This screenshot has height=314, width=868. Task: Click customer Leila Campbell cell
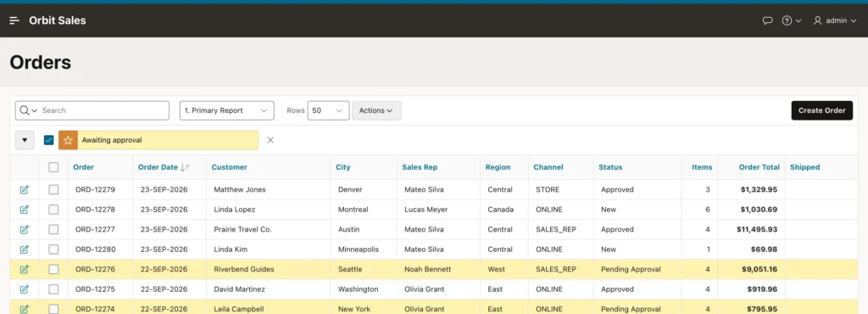click(238, 309)
